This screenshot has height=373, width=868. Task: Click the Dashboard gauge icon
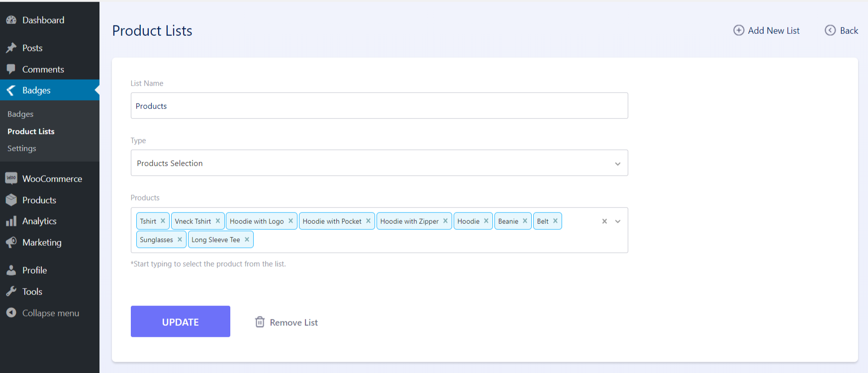11,20
